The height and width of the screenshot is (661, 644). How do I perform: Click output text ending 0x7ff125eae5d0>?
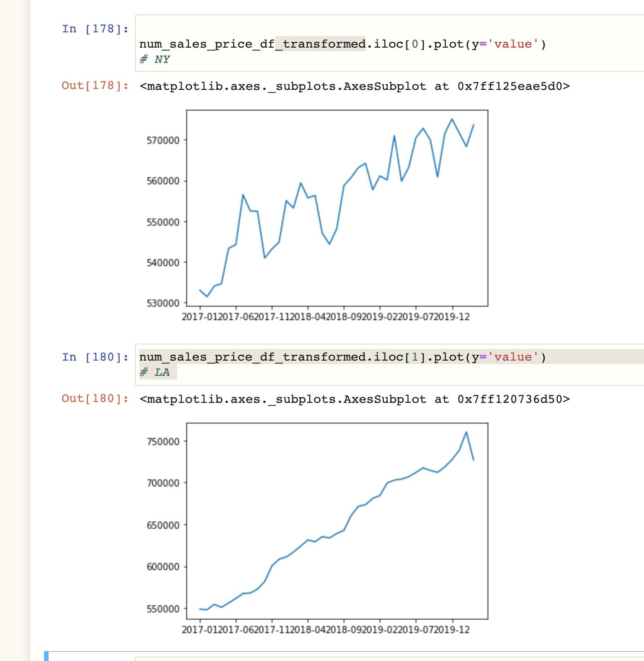point(355,86)
